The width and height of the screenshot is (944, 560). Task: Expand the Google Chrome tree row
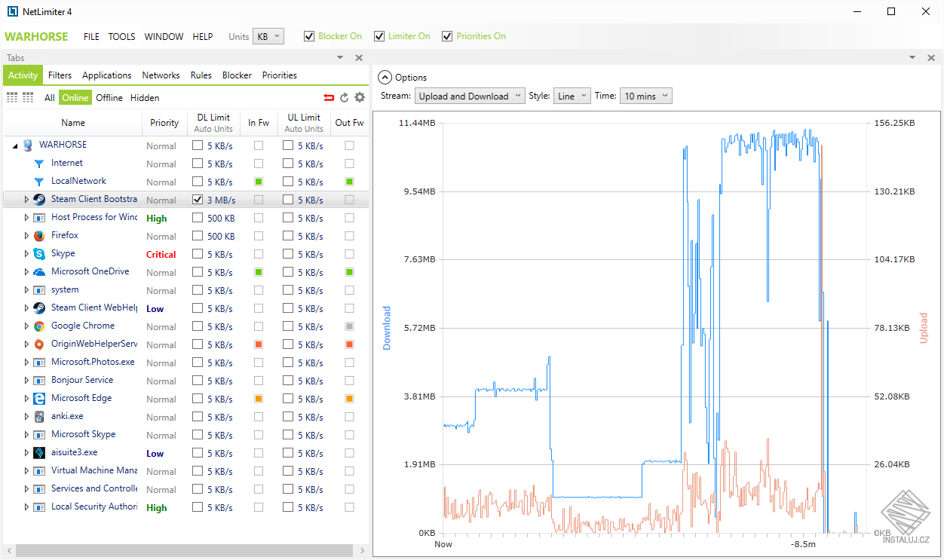(x=26, y=326)
